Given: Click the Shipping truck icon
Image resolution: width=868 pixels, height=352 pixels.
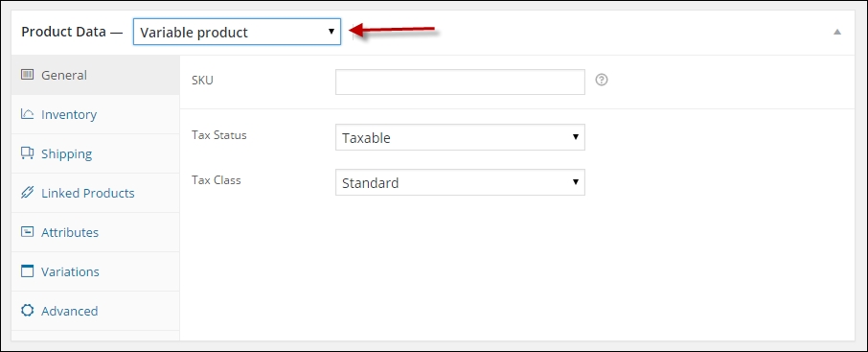Looking at the screenshot, I should pyautogui.click(x=27, y=153).
